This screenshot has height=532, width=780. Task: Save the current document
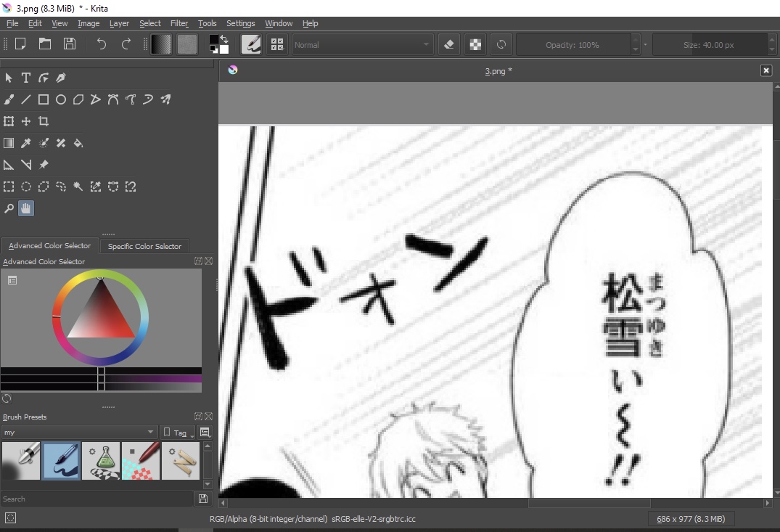pyautogui.click(x=70, y=44)
